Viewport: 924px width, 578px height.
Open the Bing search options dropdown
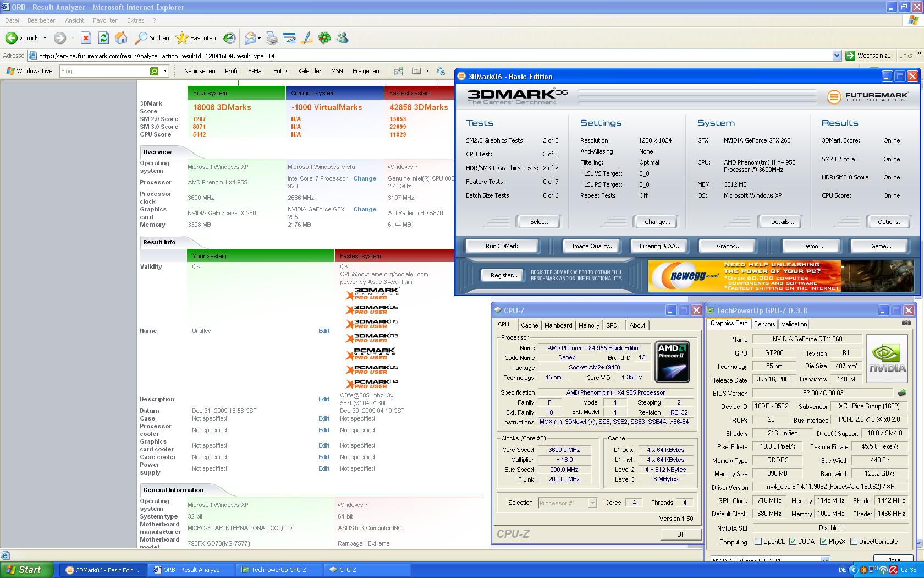[x=165, y=71]
